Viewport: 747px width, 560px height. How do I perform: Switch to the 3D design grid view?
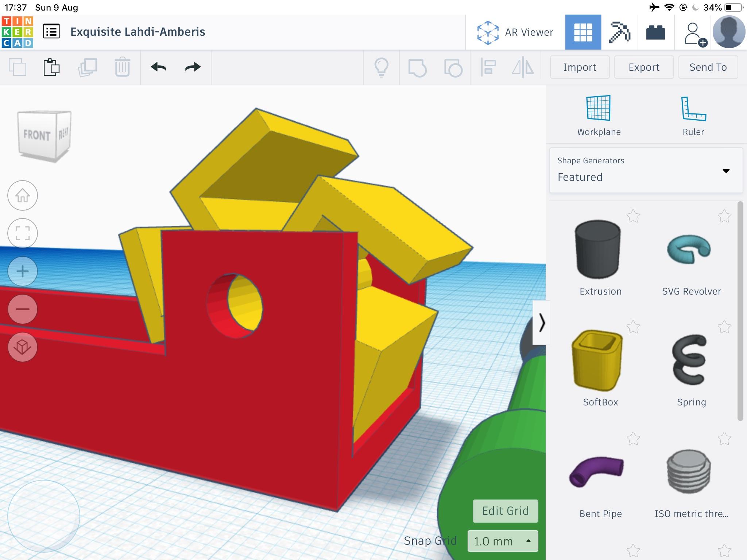coord(583,32)
